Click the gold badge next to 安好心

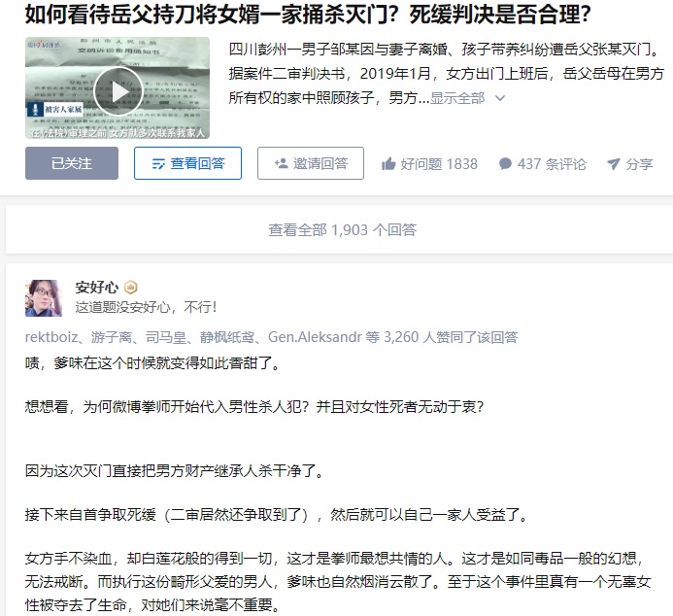pos(130,288)
